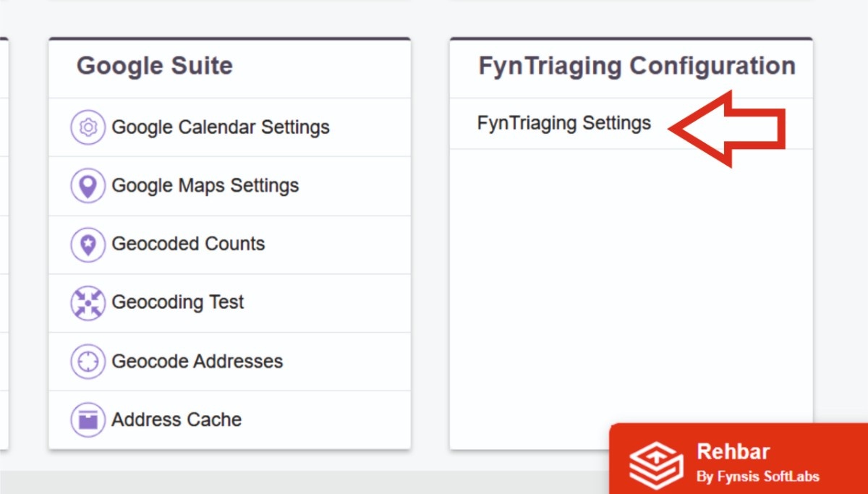This screenshot has width=868, height=494.
Task: Open the Geocoding Test text link
Action: [178, 302]
